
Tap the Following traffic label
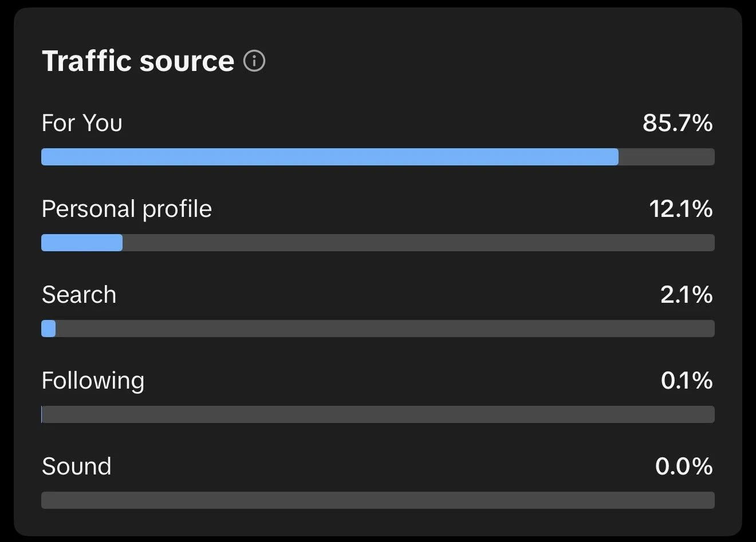pyautogui.click(x=93, y=381)
